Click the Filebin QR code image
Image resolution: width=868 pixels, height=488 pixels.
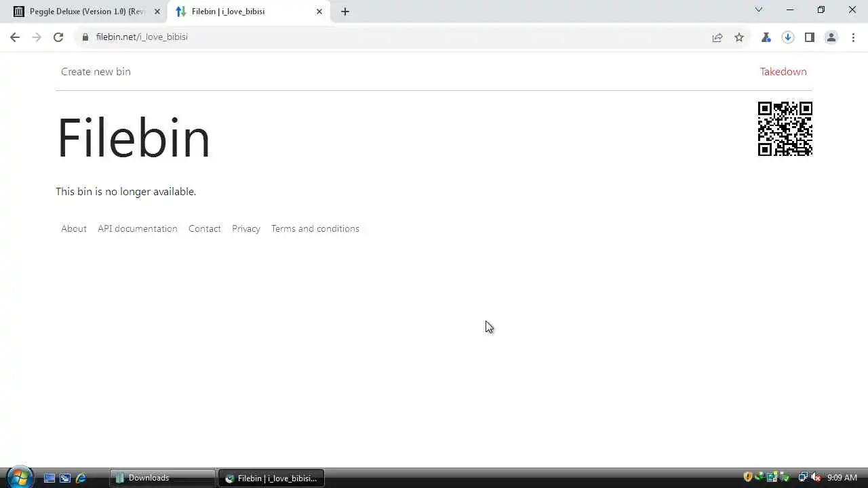click(785, 129)
